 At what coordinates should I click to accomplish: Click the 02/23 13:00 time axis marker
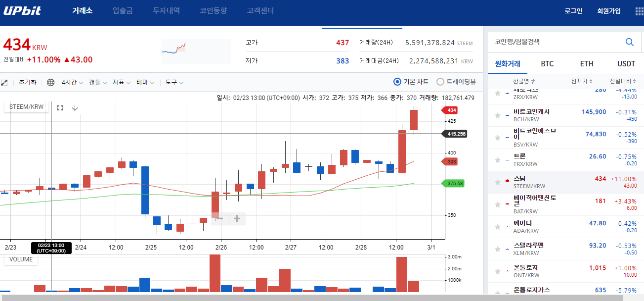(51, 248)
